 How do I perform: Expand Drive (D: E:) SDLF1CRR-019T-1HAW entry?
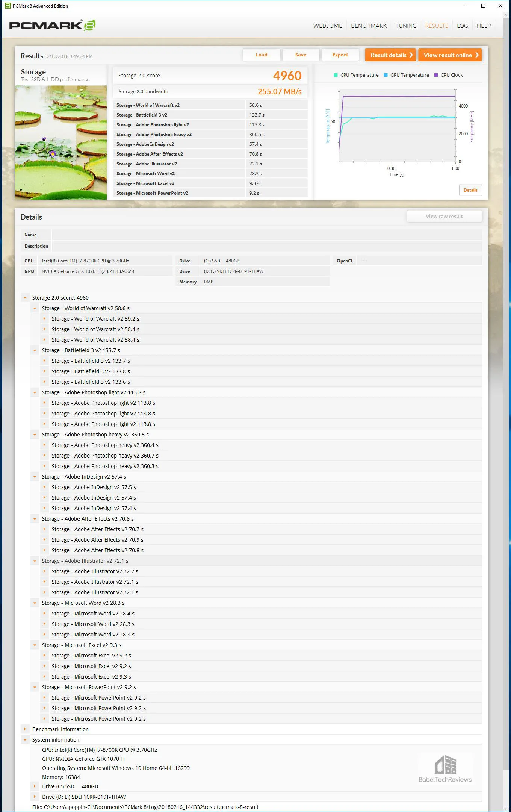click(x=35, y=797)
